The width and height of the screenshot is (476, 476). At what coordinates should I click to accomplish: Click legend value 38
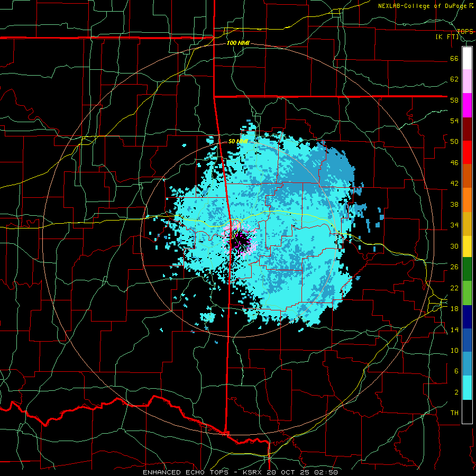pyautogui.click(x=454, y=204)
